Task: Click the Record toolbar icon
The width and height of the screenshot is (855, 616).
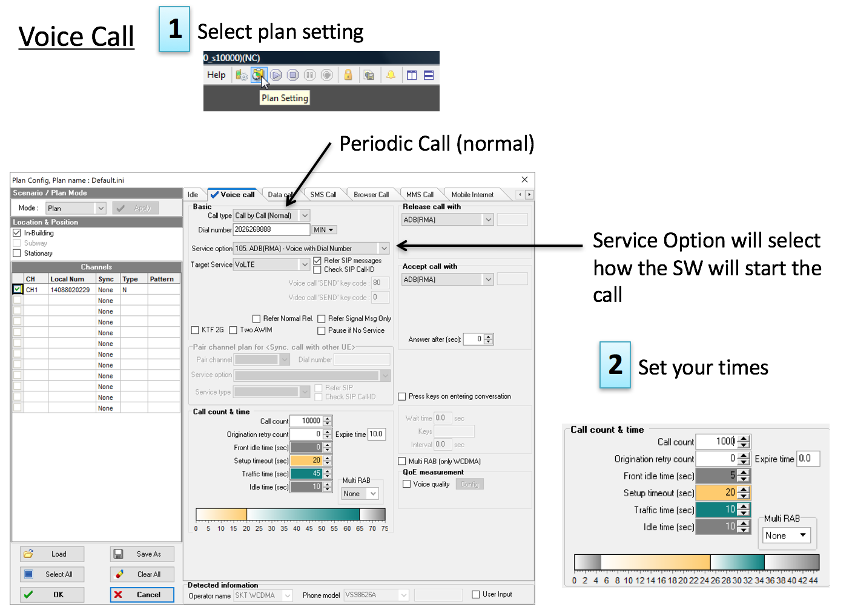Action: pyautogui.click(x=327, y=75)
